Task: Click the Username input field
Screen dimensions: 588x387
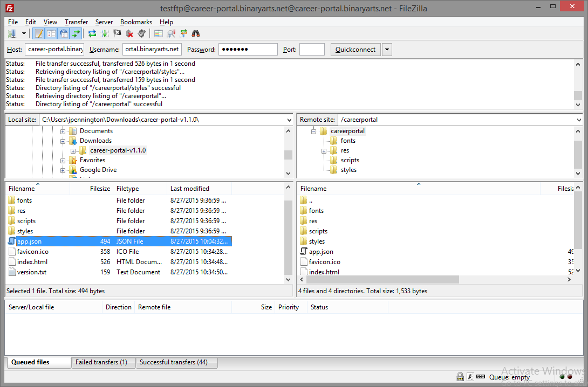Action: pos(152,50)
